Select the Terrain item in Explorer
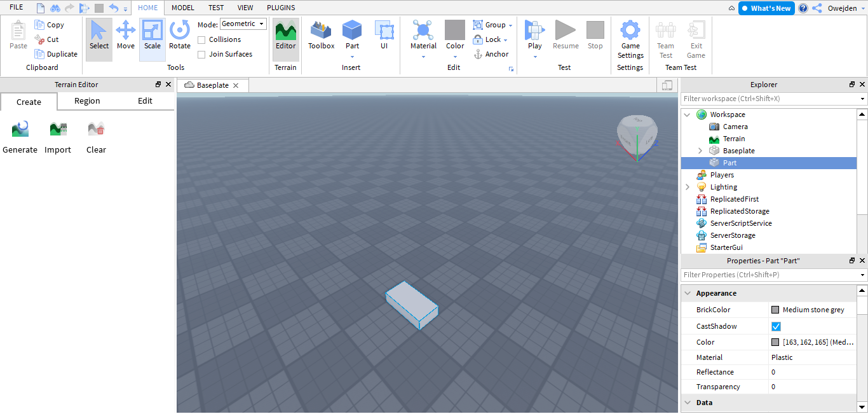This screenshot has height=414, width=868. click(734, 139)
